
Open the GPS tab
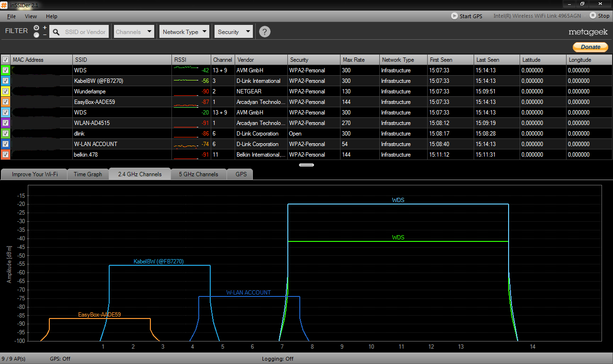pos(241,174)
